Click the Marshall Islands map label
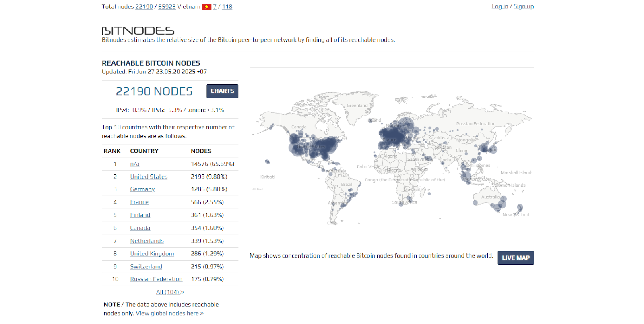 [516, 173]
